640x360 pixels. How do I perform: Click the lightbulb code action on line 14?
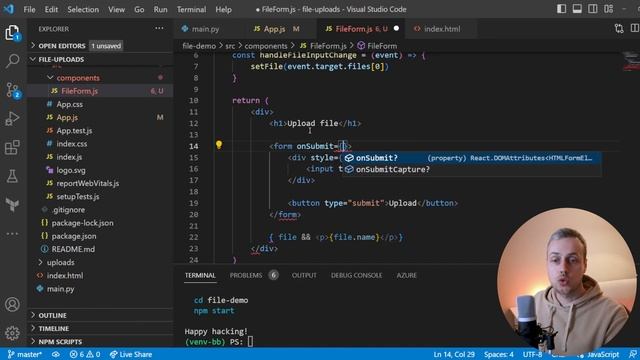[x=219, y=144]
